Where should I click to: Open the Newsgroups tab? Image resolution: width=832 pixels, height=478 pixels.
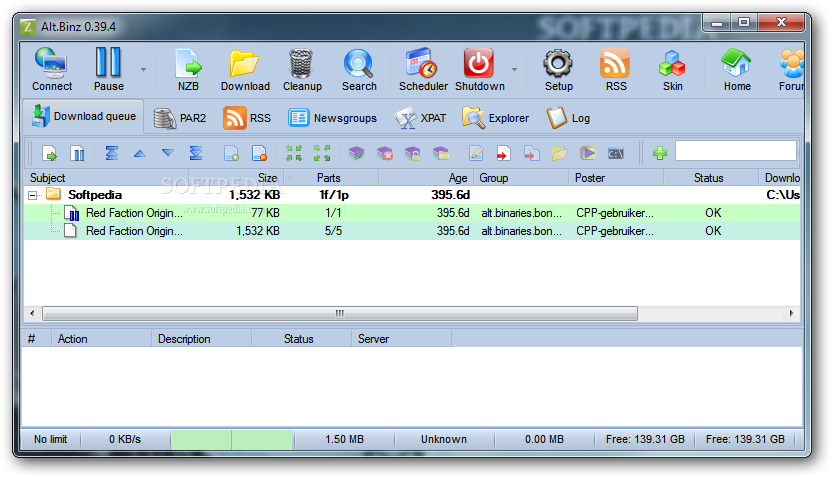(333, 118)
